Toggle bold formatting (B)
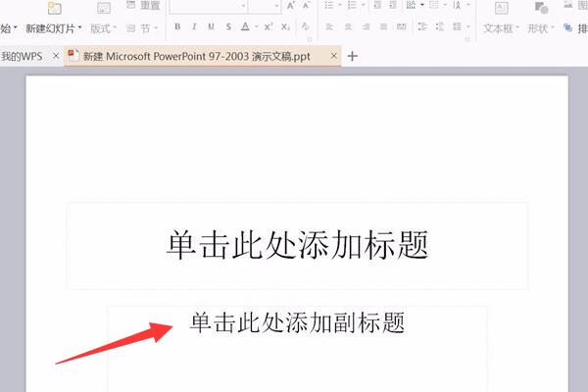Image resolution: width=588 pixels, height=392 pixels. (177, 26)
